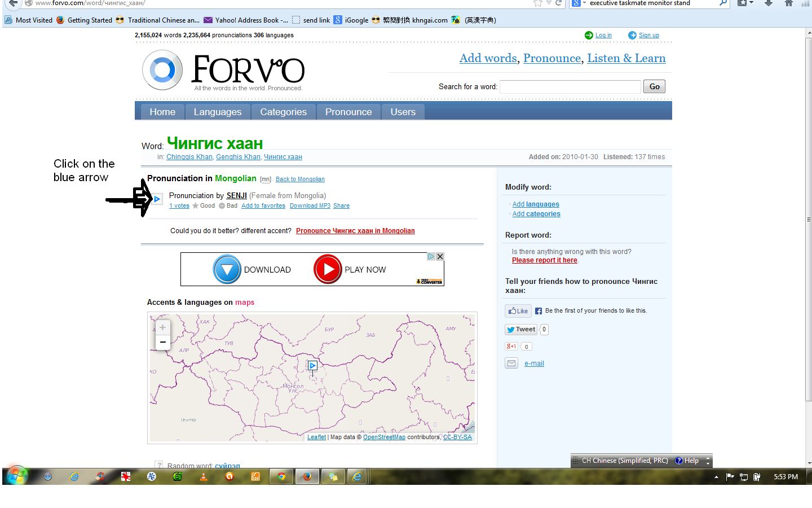Viewport: 812px width, 508px height.
Task: Open the Home tab
Action: [162, 112]
